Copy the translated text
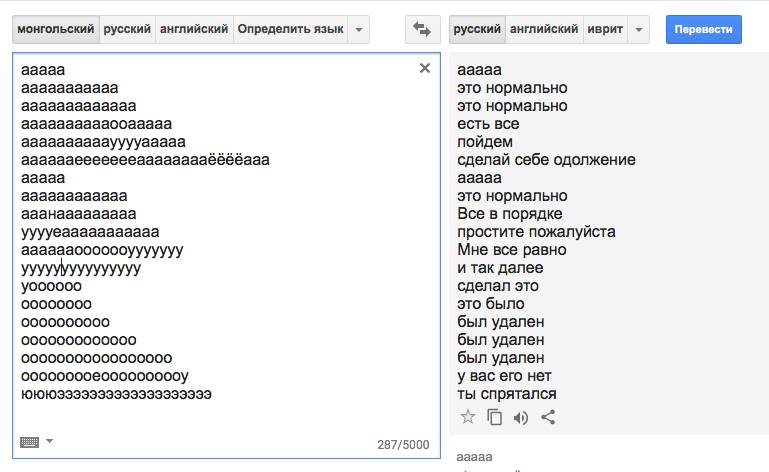769x472 pixels. click(x=494, y=418)
